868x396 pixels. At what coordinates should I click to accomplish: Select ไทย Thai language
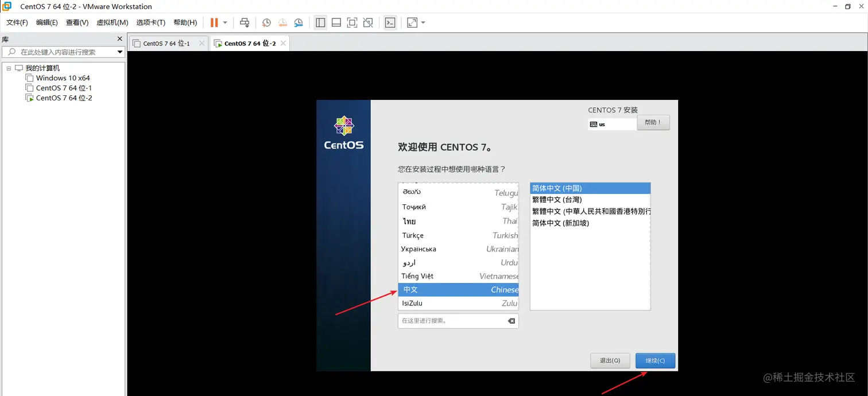tap(458, 221)
